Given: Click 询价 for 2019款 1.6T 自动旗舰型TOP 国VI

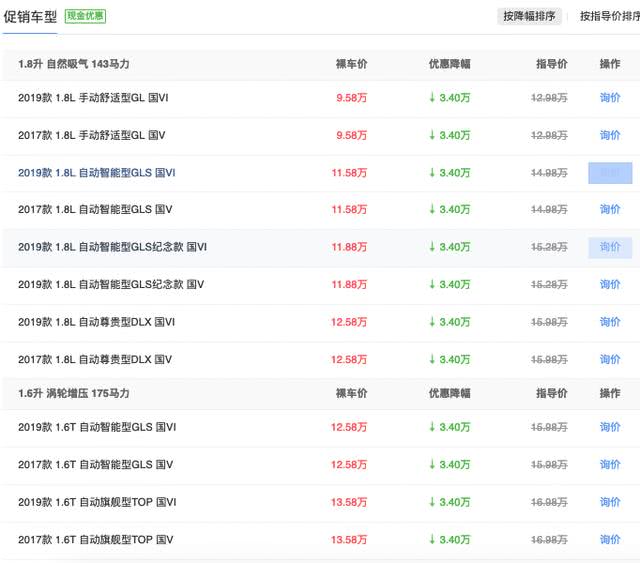Looking at the screenshot, I should [610, 502].
